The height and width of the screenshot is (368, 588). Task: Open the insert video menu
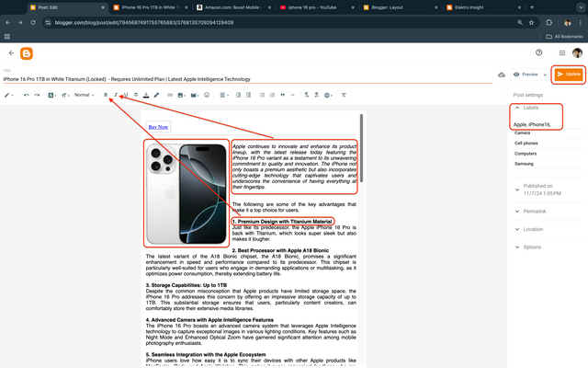[x=194, y=95]
